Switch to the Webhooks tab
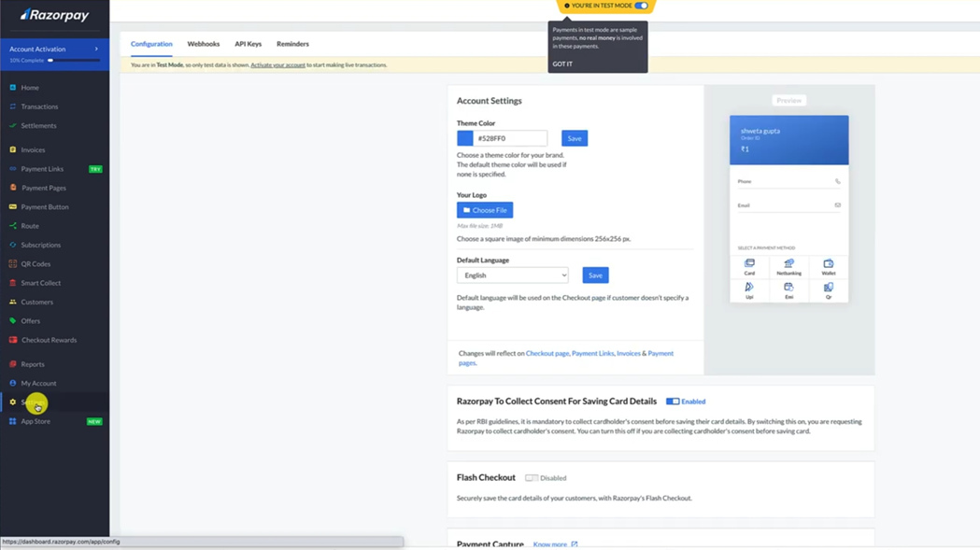 [x=203, y=44]
